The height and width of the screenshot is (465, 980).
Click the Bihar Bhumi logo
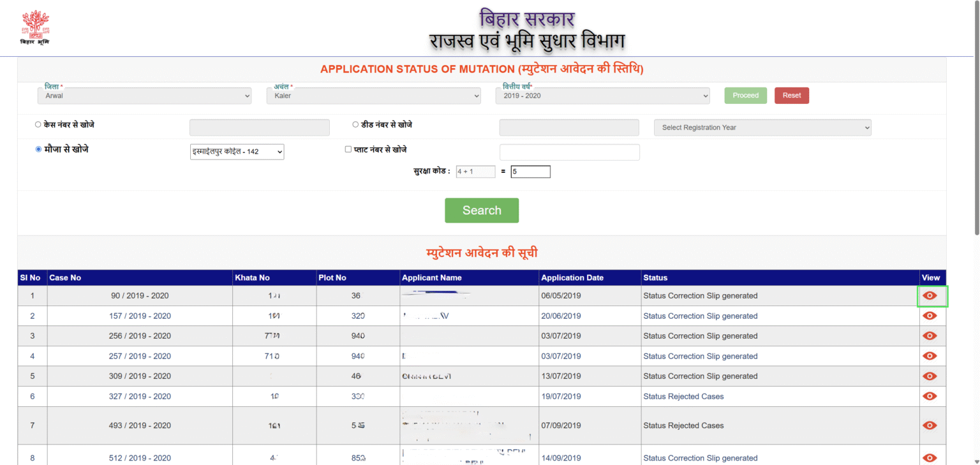[34, 27]
